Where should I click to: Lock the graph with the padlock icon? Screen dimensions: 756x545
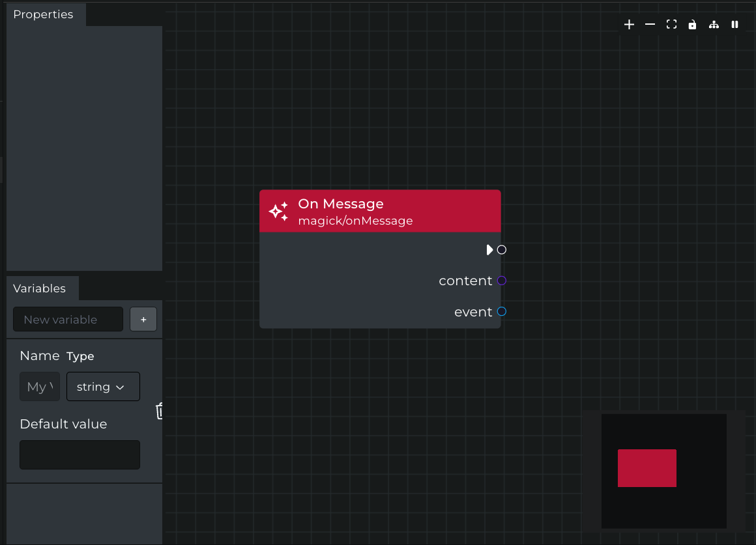pos(692,24)
